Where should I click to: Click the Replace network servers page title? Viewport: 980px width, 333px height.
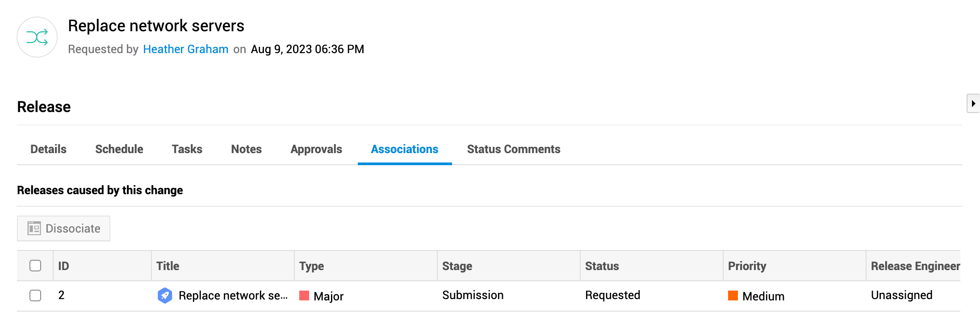[x=156, y=26]
